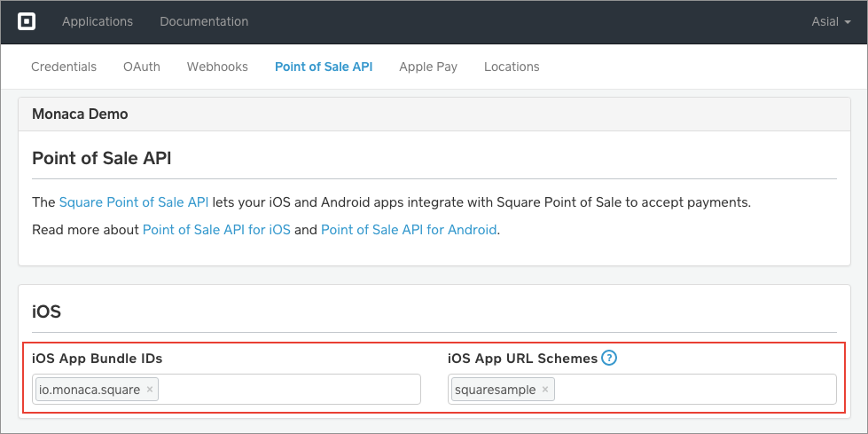
Task: Select the Point of Sale API tab
Action: [x=324, y=67]
